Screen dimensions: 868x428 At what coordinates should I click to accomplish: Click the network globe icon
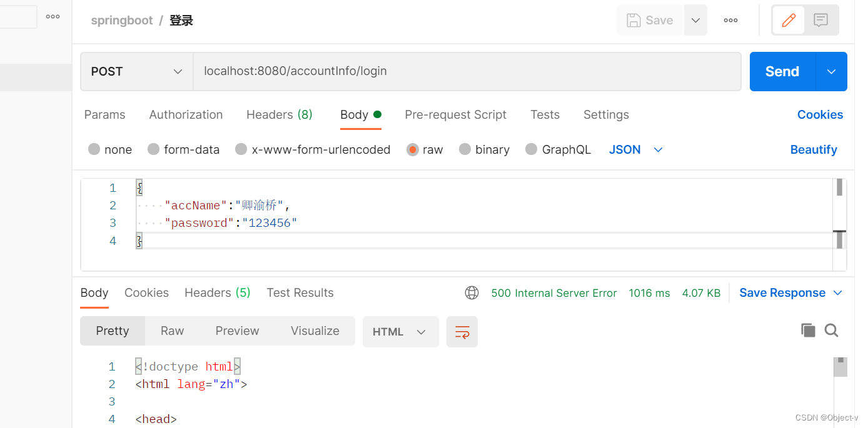pyautogui.click(x=472, y=293)
